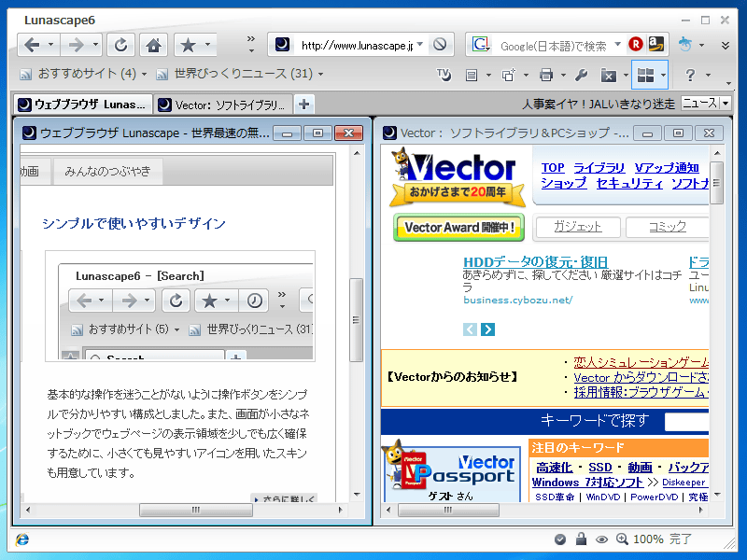Click the Vector pane horizontal scrollbar thumb
Viewport: 747px width, 560px height.
click(x=448, y=510)
